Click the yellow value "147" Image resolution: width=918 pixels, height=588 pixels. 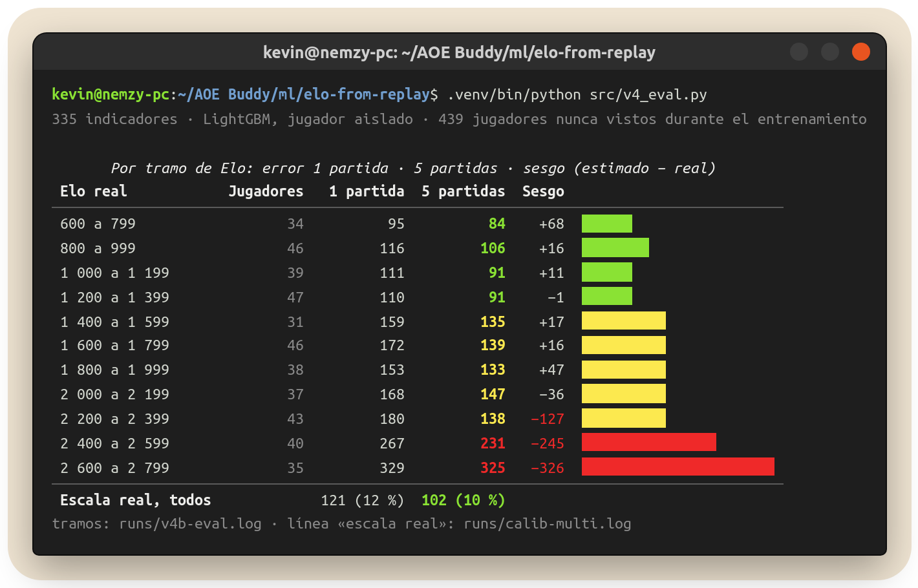[493, 394]
